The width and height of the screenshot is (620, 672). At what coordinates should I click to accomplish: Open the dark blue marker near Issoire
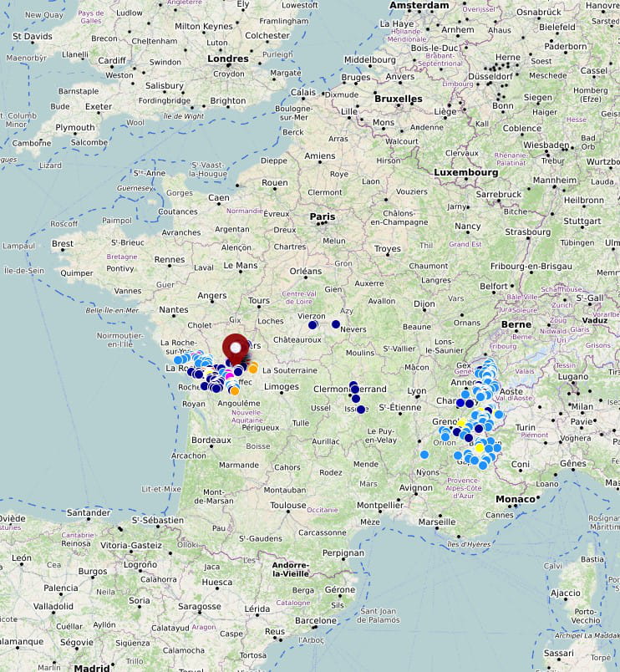point(361,410)
